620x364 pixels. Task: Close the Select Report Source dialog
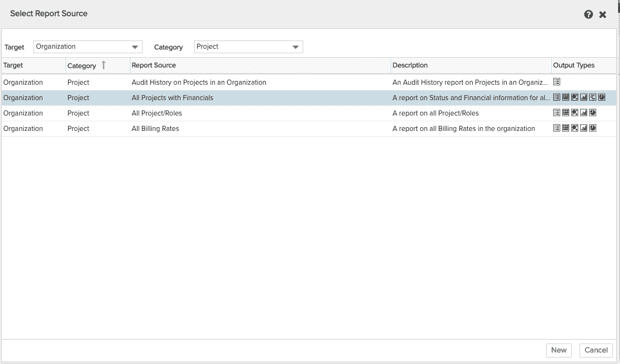(603, 14)
